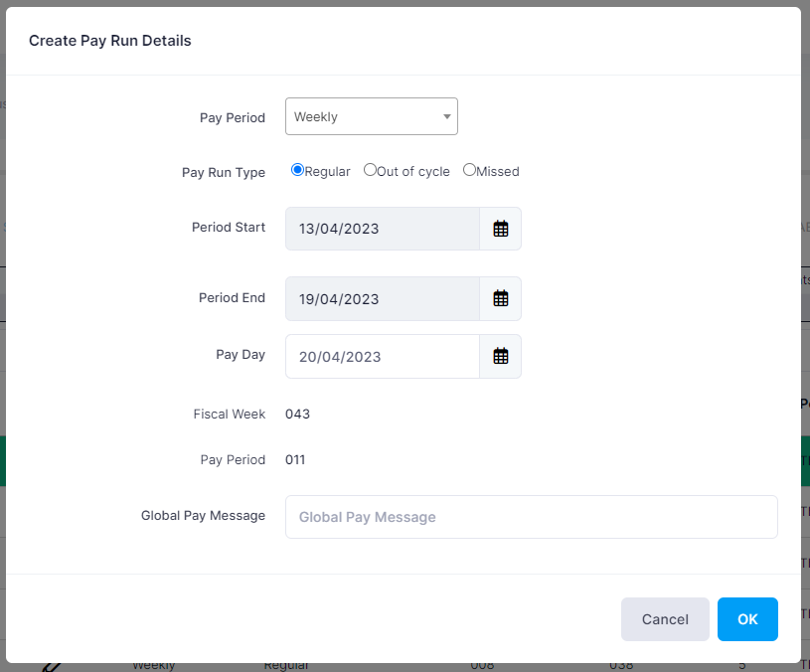Click the Period Start label text

[229, 227]
